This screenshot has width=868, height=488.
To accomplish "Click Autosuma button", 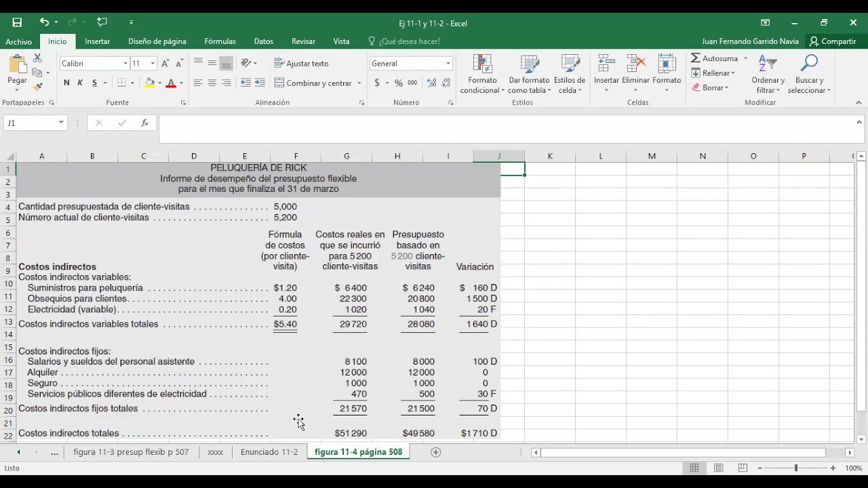I will [715, 58].
